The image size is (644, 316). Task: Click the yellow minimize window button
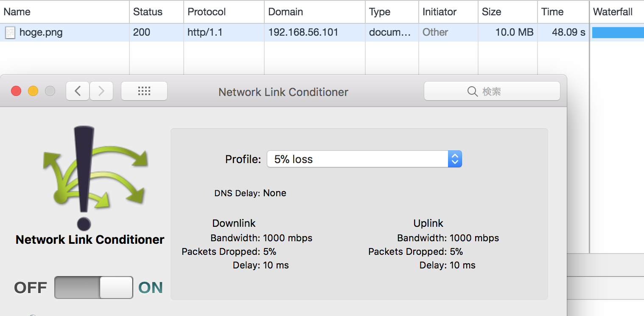tap(33, 91)
